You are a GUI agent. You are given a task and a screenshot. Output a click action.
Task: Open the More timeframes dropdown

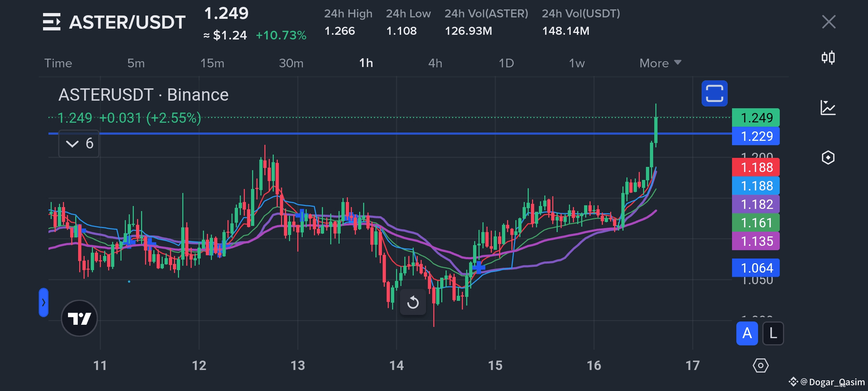click(x=660, y=63)
